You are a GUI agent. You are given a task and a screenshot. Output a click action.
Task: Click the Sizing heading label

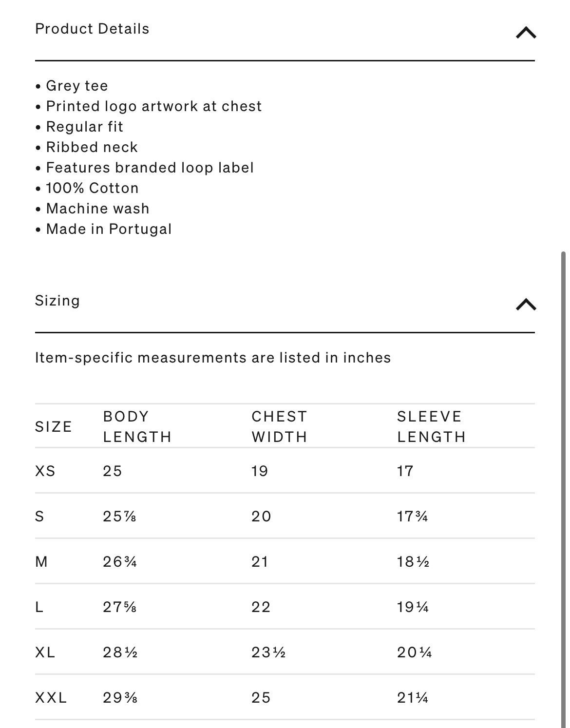[57, 301]
